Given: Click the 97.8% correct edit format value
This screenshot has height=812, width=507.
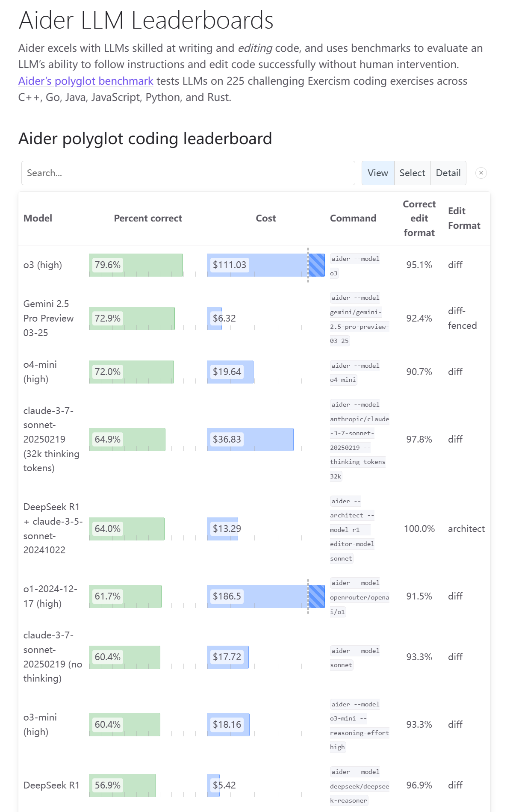Looking at the screenshot, I should point(419,439).
